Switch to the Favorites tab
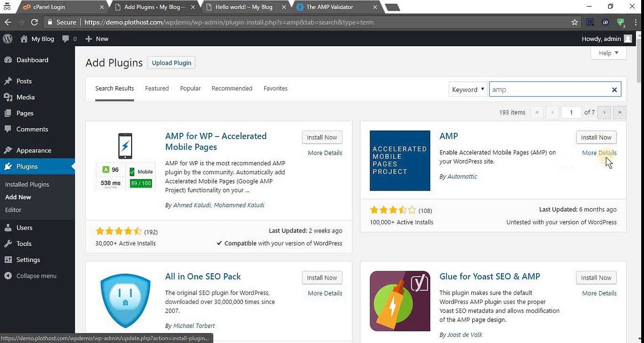The height and width of the screenshot is (343, 644). pyautogui.click(x=276, y=89)
